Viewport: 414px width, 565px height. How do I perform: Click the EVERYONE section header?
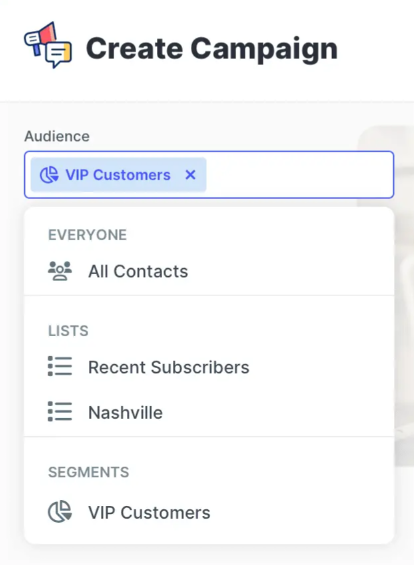pos(88,235)
